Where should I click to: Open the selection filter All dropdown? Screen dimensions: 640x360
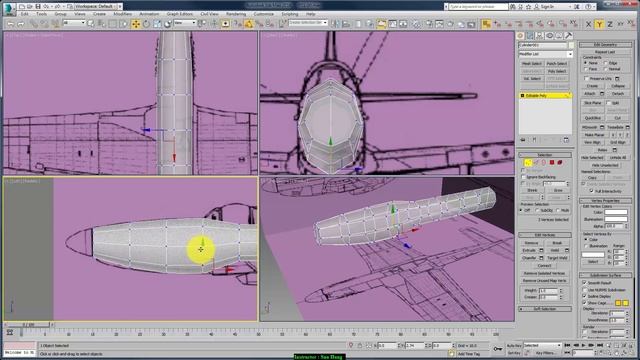tap(74, 23)
